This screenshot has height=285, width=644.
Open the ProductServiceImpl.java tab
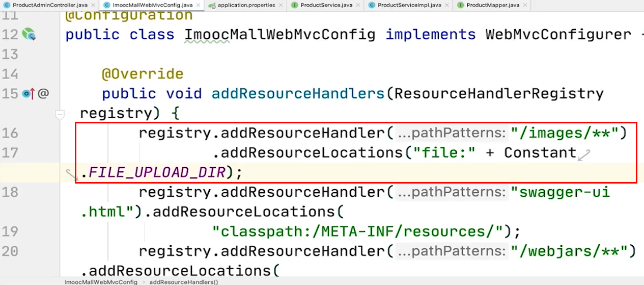click(409, 5)
